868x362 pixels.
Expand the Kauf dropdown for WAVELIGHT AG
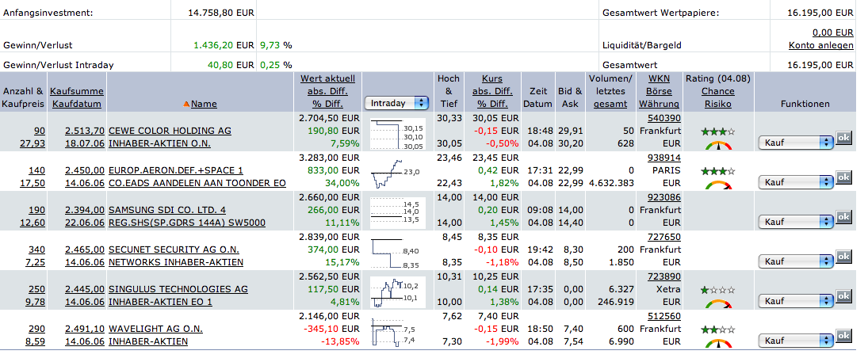[x=796, y=341]
